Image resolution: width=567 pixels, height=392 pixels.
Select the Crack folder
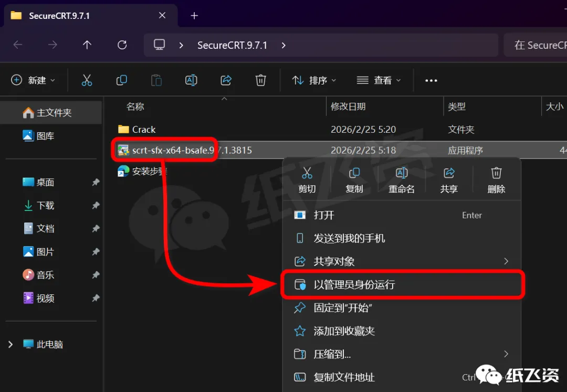[x=143, y=129]
